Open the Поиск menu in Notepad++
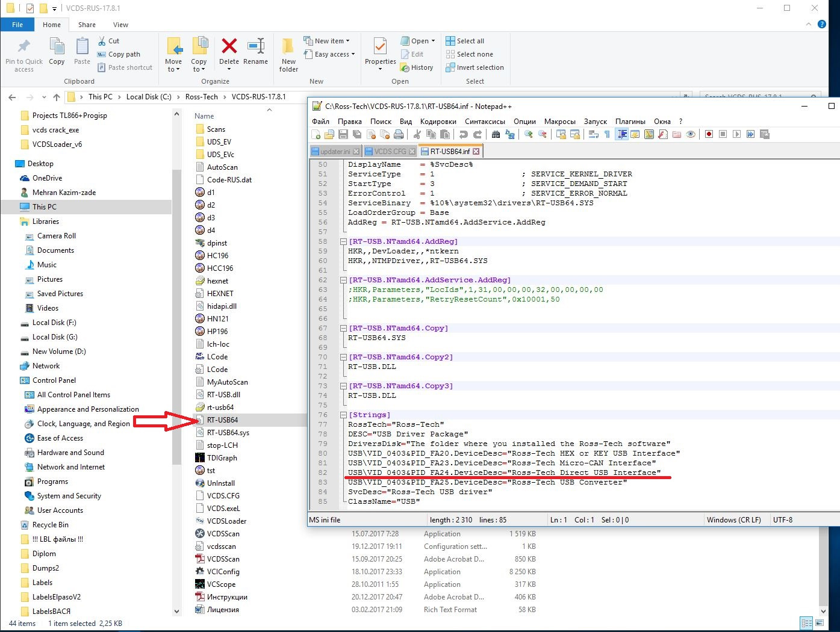The image size is (840, 632). coord(381,121)
